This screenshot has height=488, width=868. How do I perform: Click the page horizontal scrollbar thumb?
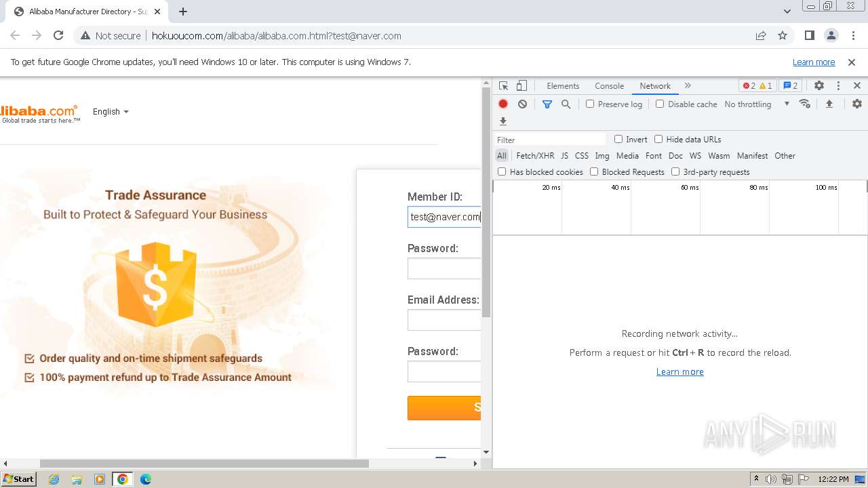coord(204,464)
